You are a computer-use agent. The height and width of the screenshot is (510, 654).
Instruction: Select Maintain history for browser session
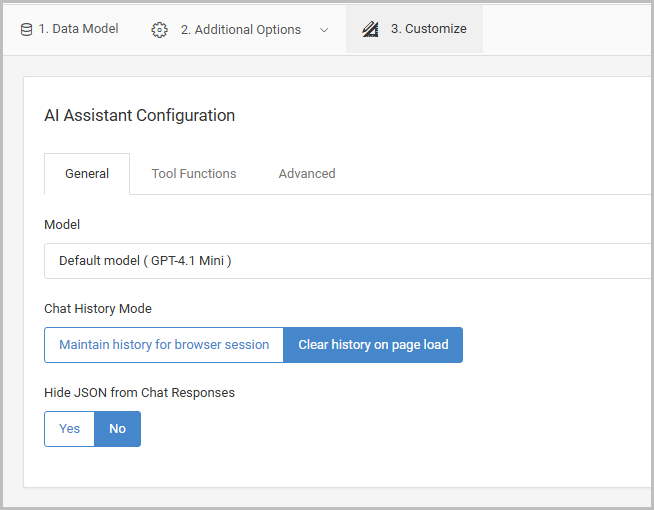[164, 345]
